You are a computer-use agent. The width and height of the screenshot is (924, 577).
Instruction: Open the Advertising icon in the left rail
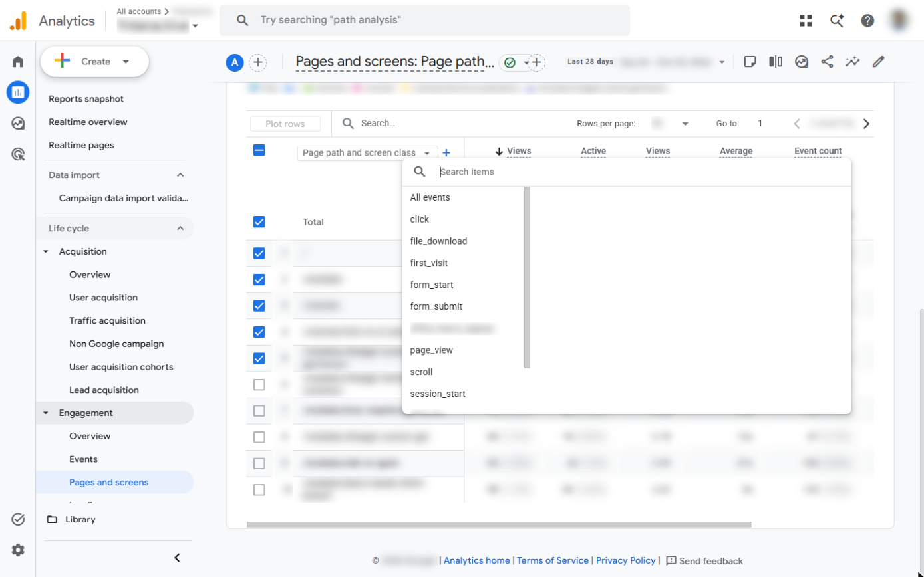(x=18, y=154)
